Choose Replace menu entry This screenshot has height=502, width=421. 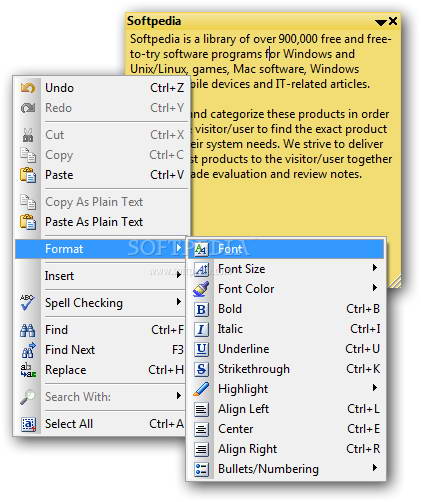[x=100, y=370]
